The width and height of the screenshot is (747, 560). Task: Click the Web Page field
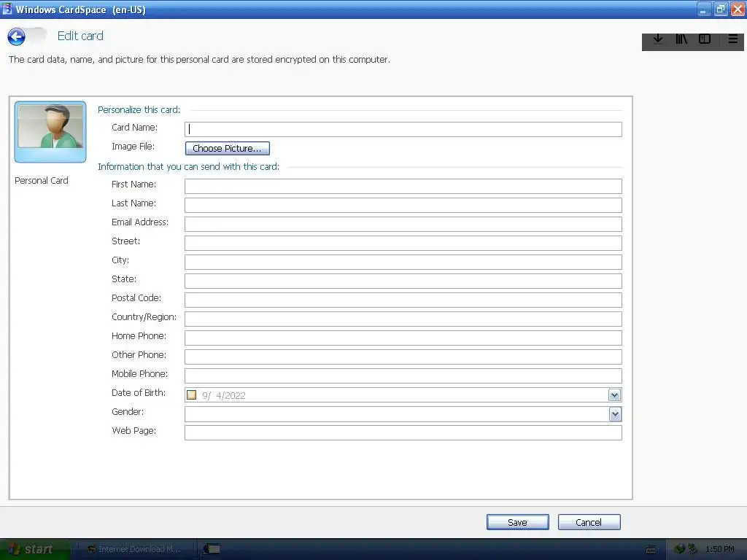click(x=403, y=433)
